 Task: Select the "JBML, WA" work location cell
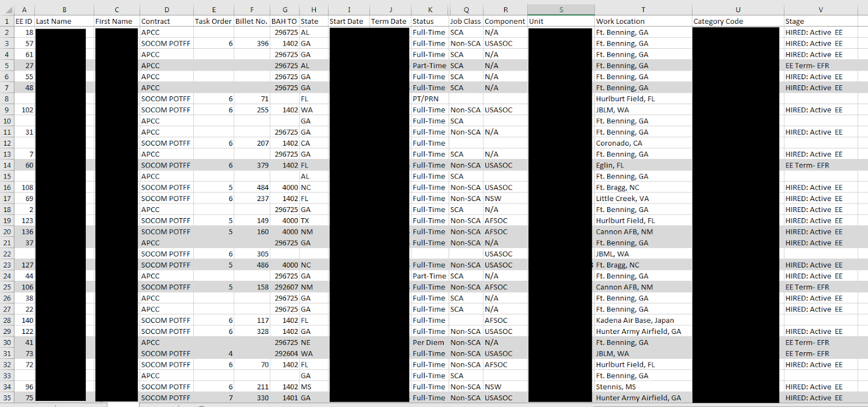[643, 254]
